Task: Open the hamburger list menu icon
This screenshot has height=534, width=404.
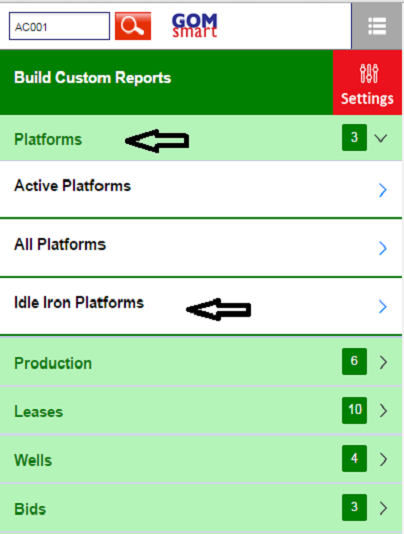Action: [x=377, y=26]
